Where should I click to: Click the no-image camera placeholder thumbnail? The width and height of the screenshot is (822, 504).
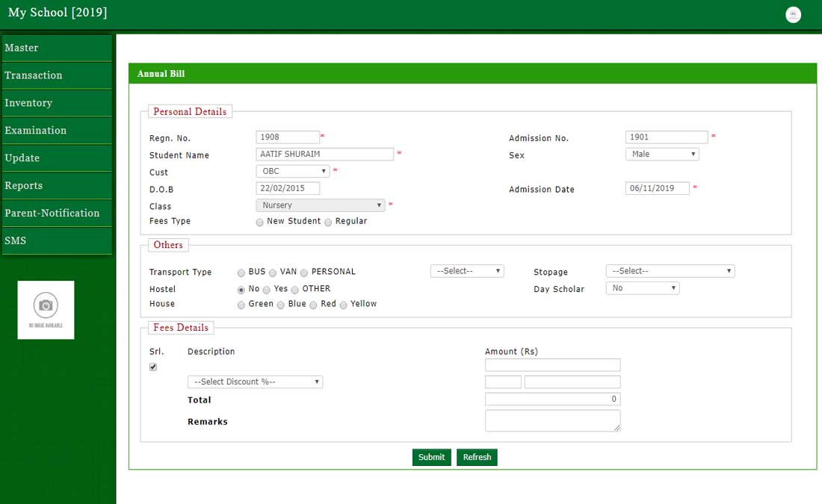(46, 310)
